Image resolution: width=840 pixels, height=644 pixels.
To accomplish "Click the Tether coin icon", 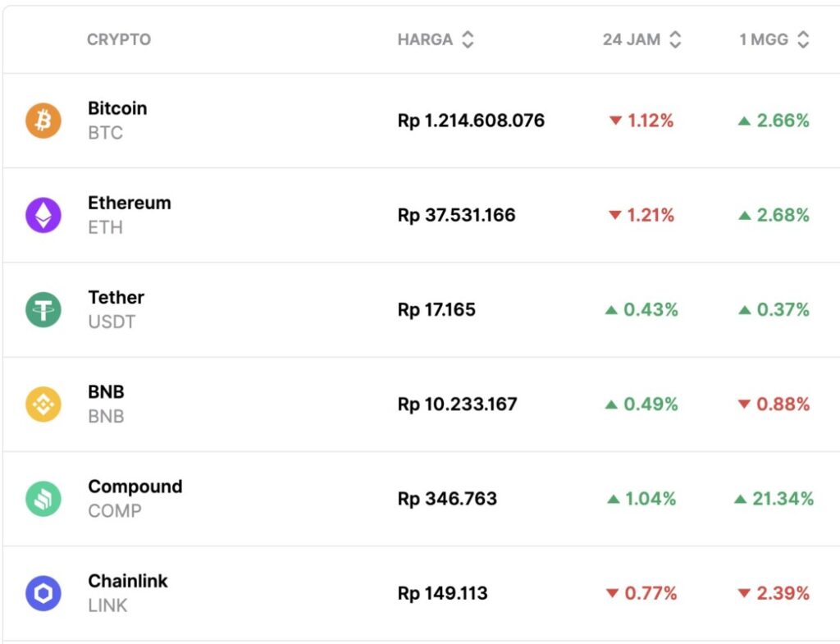I will [x=43, y=310].
